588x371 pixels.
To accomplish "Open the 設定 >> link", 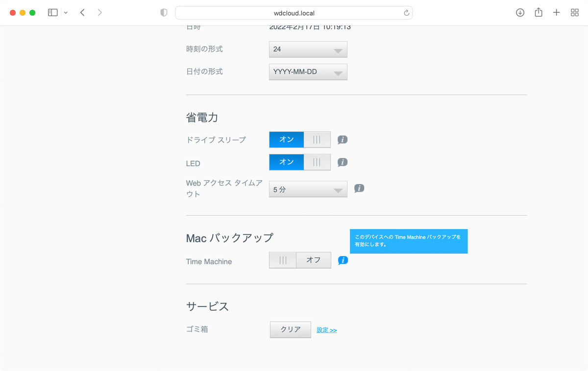I will point(327,330).
